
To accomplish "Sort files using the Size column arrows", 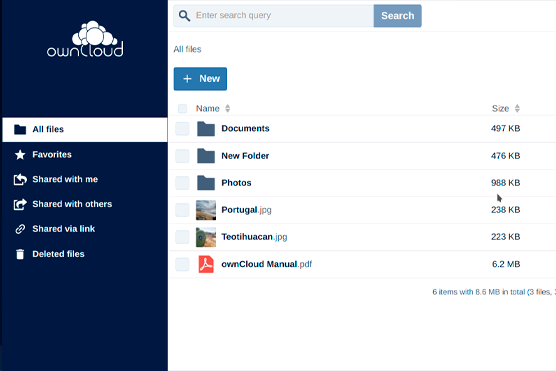I will tap(517, 109).
